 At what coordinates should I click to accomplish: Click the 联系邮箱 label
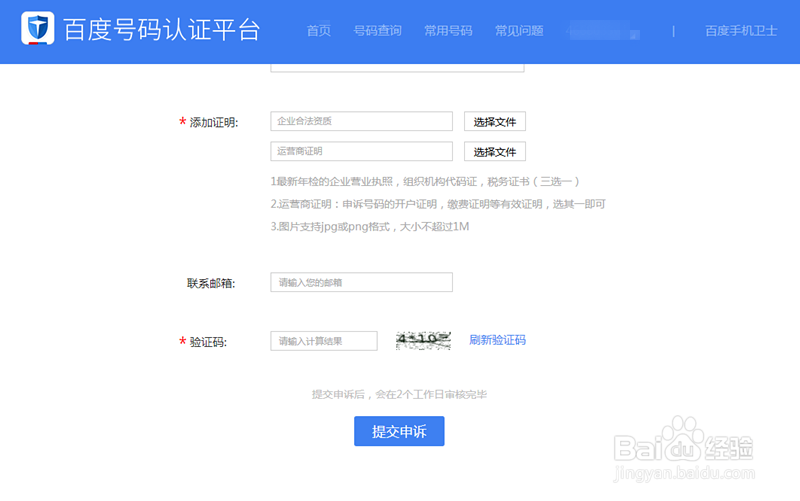tap(211, 283)
